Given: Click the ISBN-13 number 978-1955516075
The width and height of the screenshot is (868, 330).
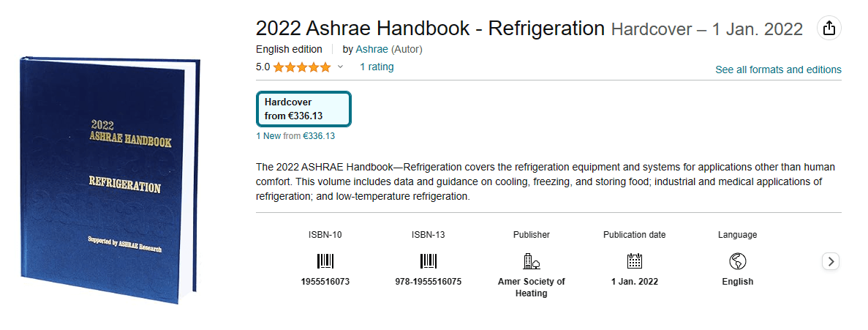Looking at the screenshot, I should [x=428, y=282].
